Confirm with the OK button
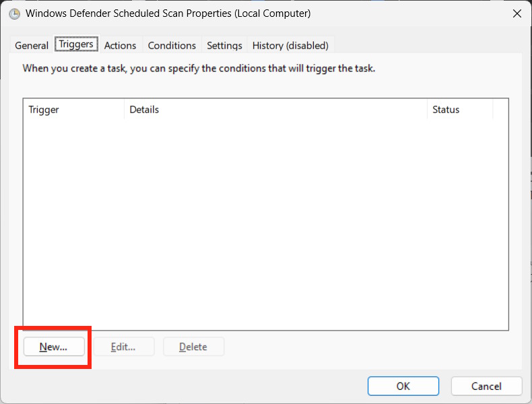532x404 pixels. [x=403, y=386]
